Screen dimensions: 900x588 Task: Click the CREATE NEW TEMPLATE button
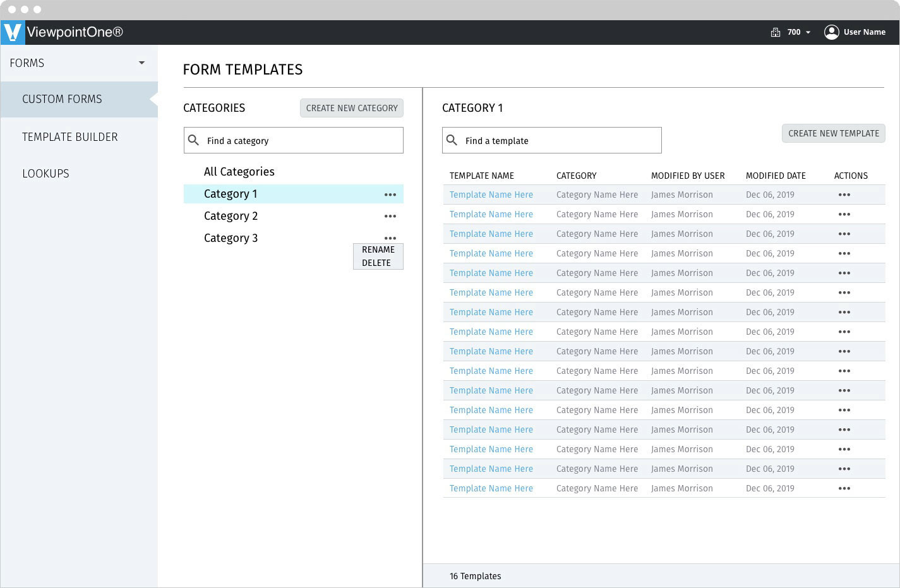[x=834, y=133]
